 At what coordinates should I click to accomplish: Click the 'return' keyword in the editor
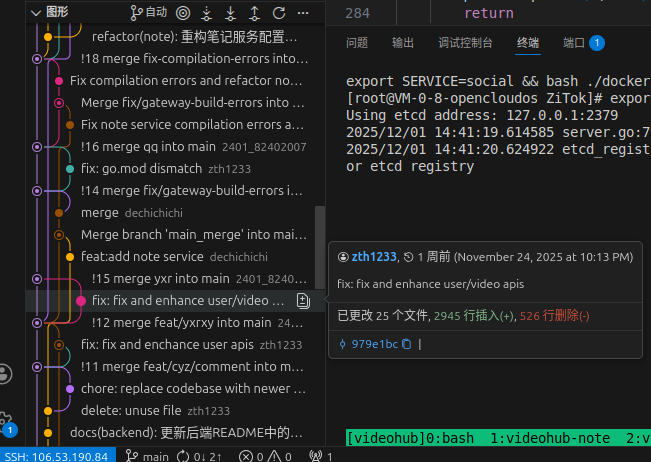click(x=489, y=13)
